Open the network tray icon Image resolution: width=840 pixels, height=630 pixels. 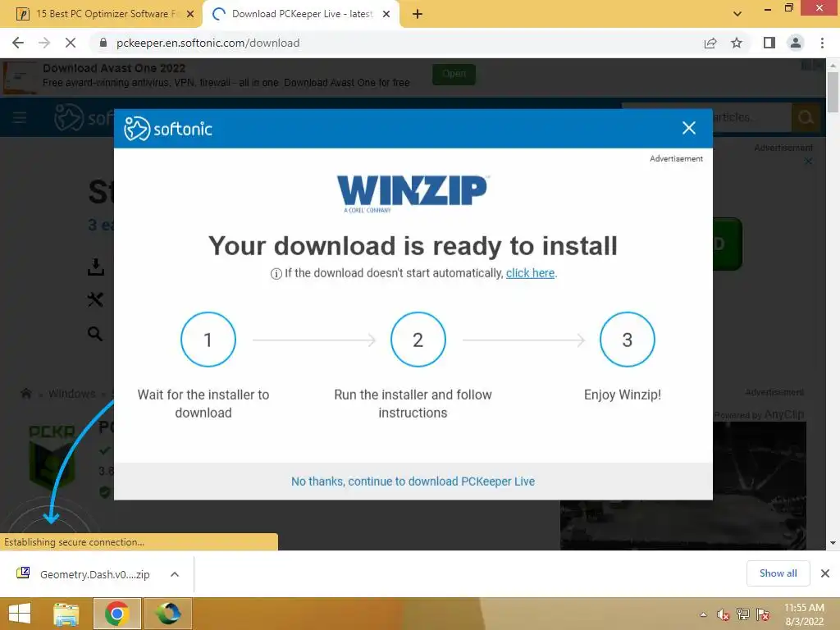click(x=743, y=614)
